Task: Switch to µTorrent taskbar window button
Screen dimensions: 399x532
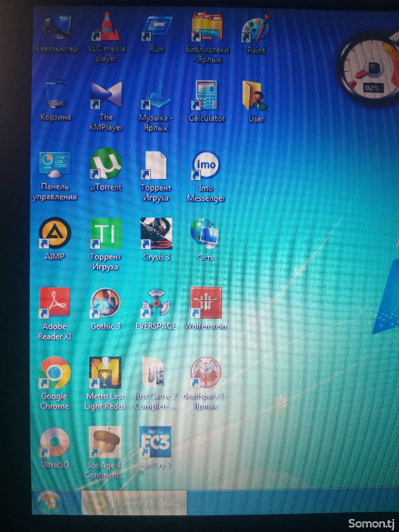Action: point(134,502)
